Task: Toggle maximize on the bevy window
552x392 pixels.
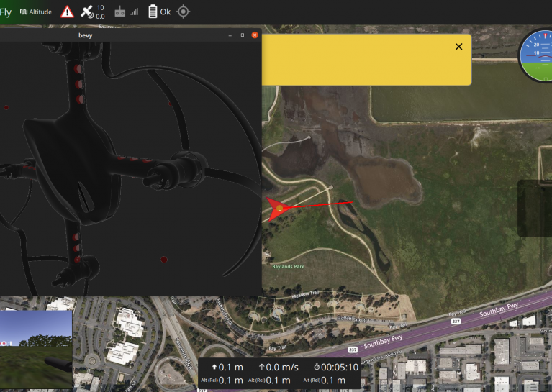Action: (242, 35)
